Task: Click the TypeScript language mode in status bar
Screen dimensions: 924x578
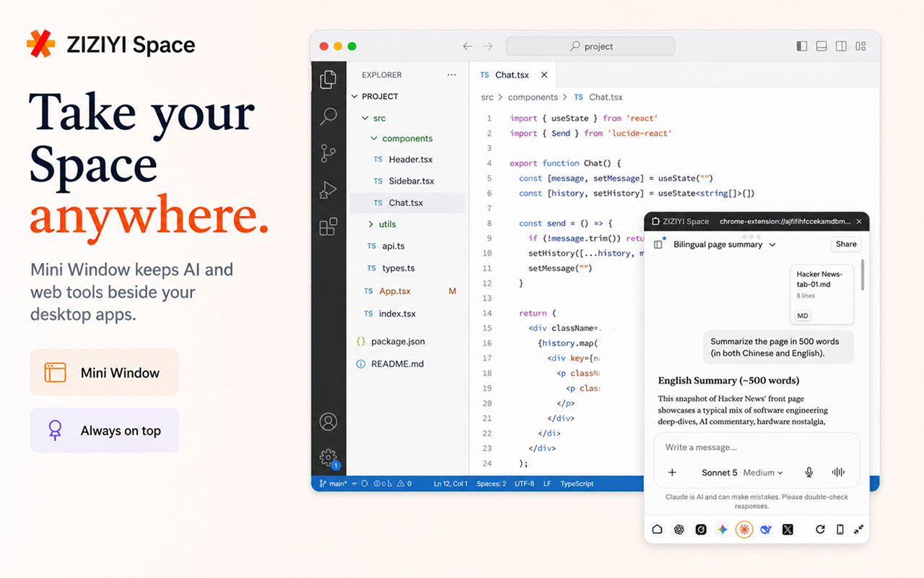Action: 577,483
